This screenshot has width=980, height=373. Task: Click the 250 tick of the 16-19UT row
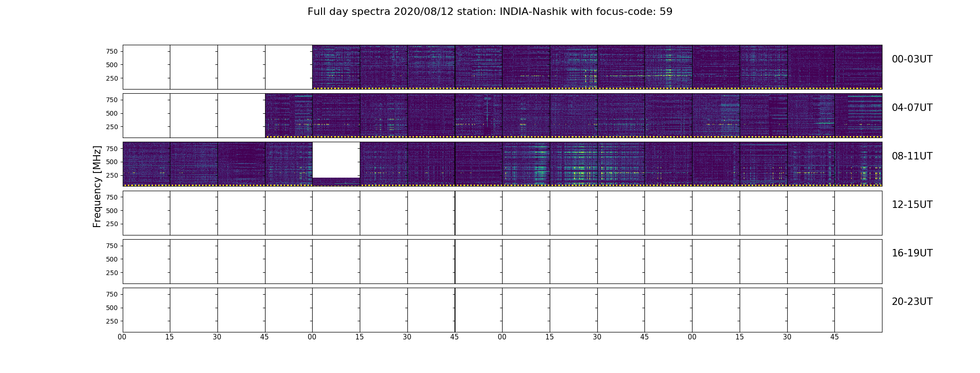pos(112,273)
